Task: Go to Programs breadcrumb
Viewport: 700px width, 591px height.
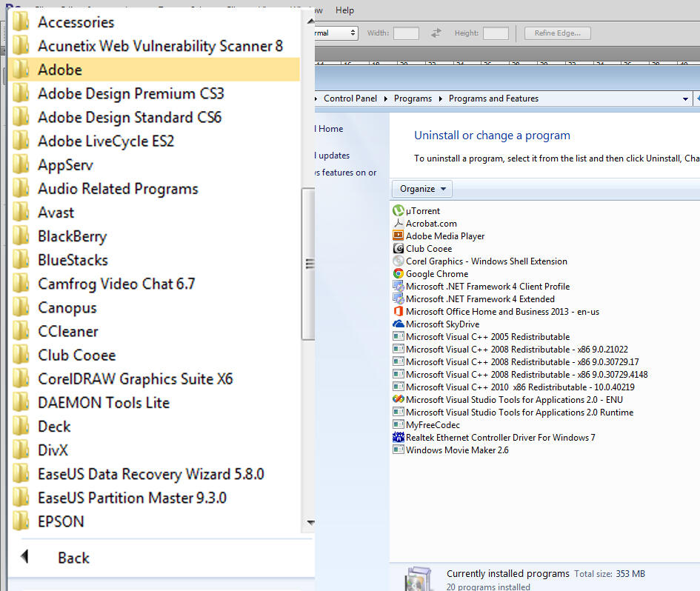Action: 413,98
